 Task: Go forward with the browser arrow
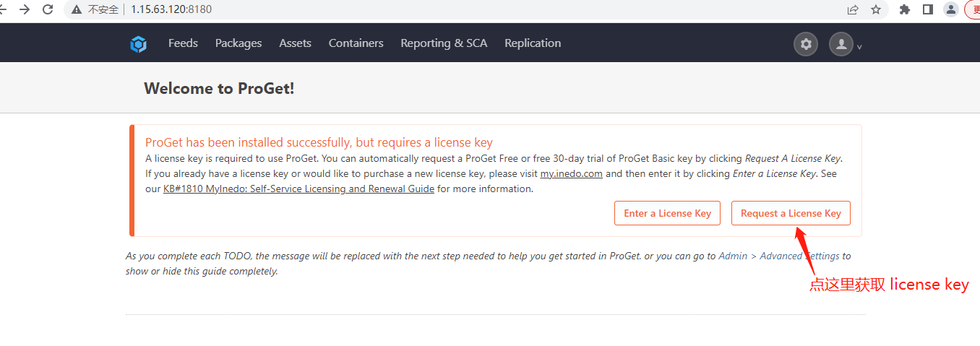tap(24, 9)
